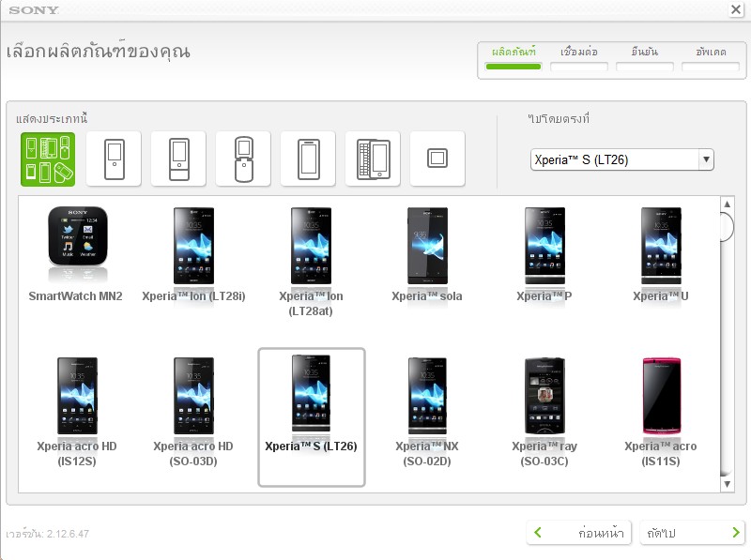The width and height of the screenshot is (751, 560).
Task: Choose the pink Xperia acro (IS11S)
Action: (661, 396)
